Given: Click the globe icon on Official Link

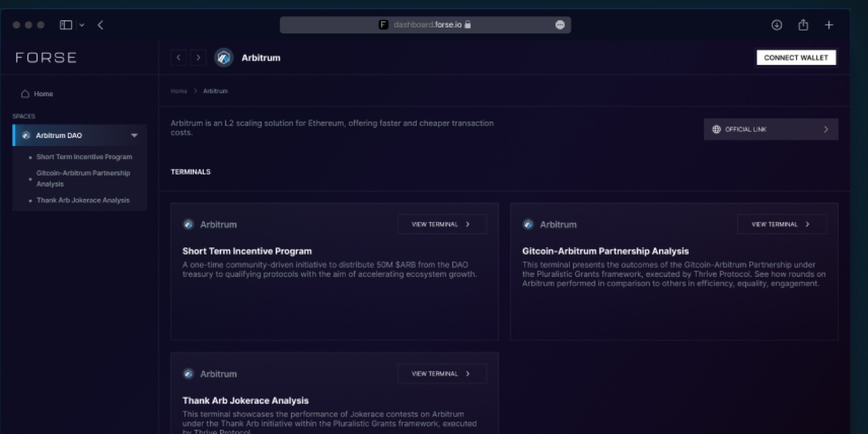Looking at the screenshot, I should coord(717,129).
